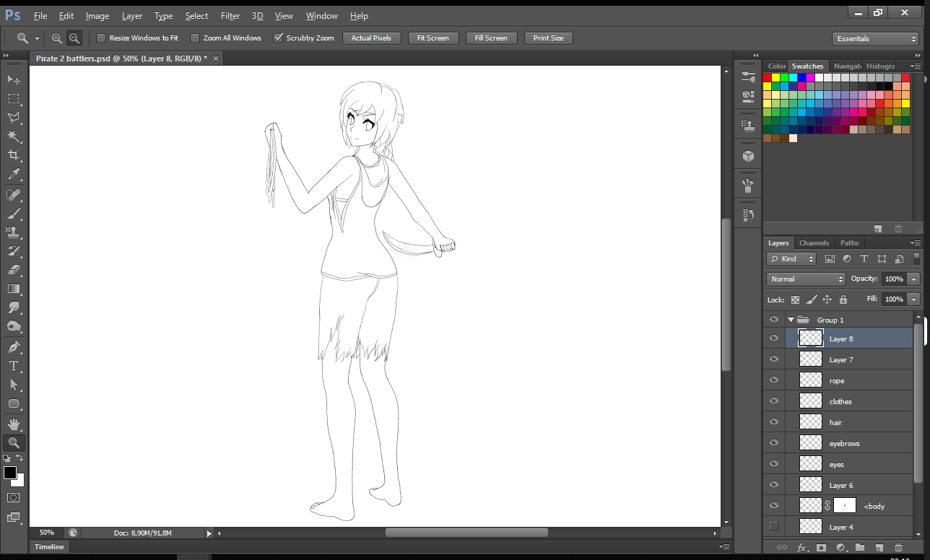930x560 pixels.
Task: Hide the clothes layer
Action: click(774, 401)
